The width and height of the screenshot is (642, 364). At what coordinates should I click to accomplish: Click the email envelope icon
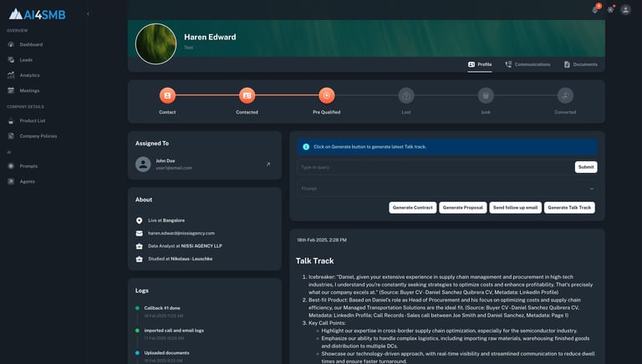pos(140,233)
